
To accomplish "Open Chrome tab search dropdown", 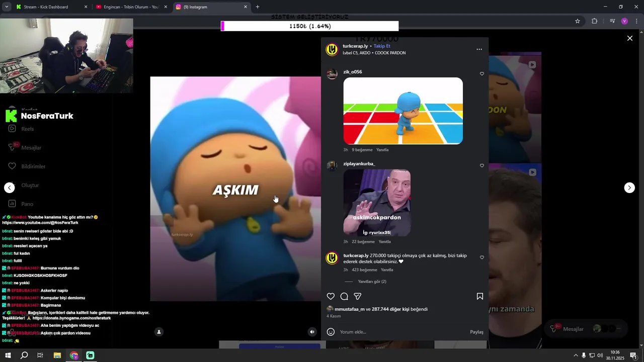I will [x=7, y=7].
